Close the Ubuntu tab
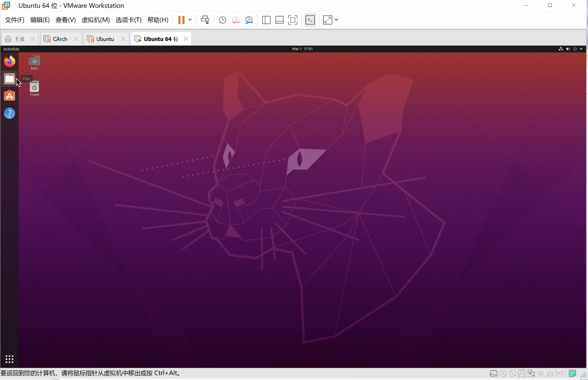This screenshot has width=588, height=380. [x=123, y=39]
